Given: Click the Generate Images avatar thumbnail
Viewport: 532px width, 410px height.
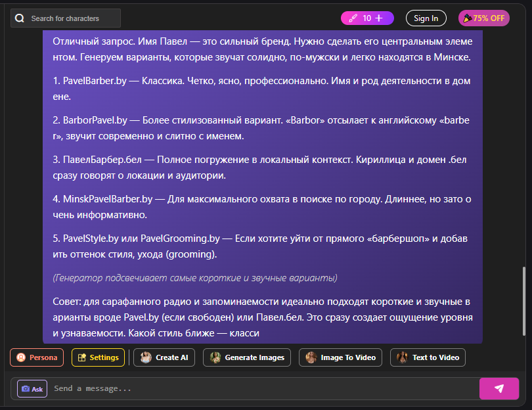Looking at the screenshot, I should click(215, 357).
